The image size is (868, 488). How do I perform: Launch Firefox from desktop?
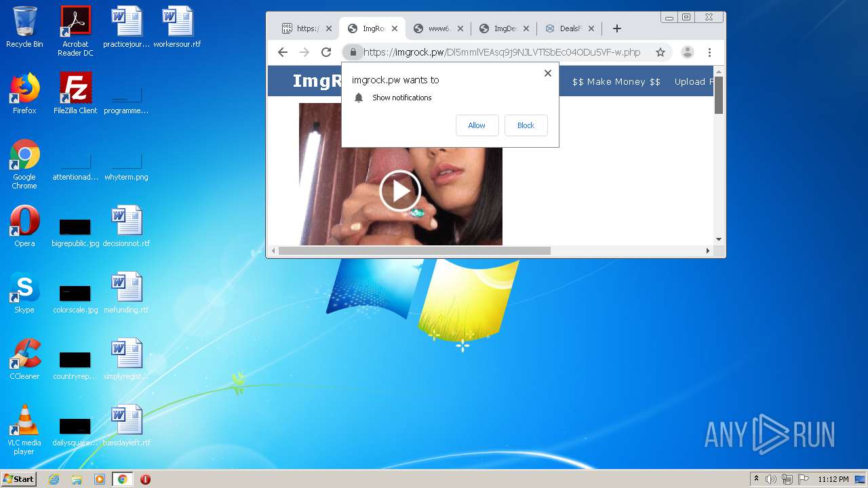click(x=24, y=94)
